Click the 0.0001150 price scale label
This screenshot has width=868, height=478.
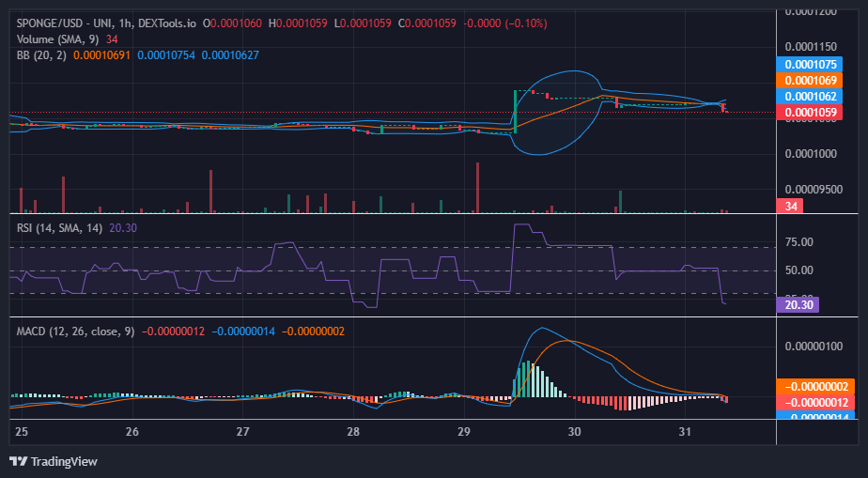point(812,46)
